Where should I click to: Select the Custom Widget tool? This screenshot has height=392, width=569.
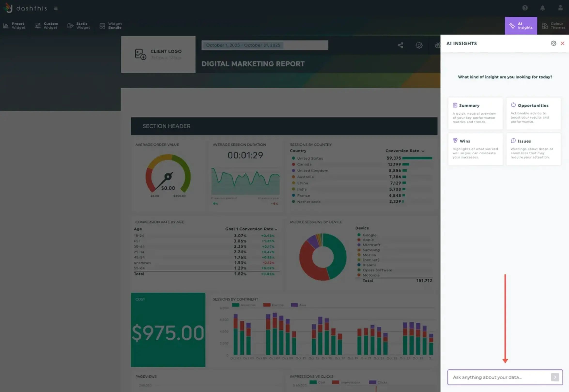pos(46,26)
